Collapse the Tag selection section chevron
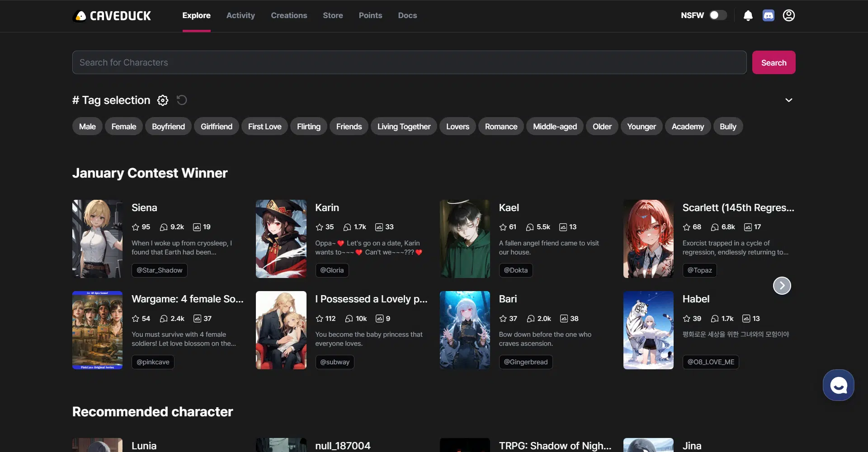The width and height of the screenshot is (868, 452). click(x=789, y=100)
